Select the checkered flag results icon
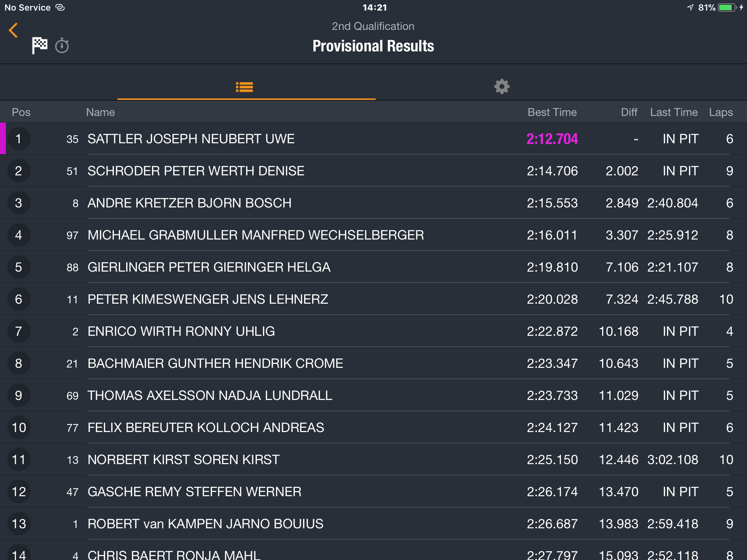 coord(39,46)
